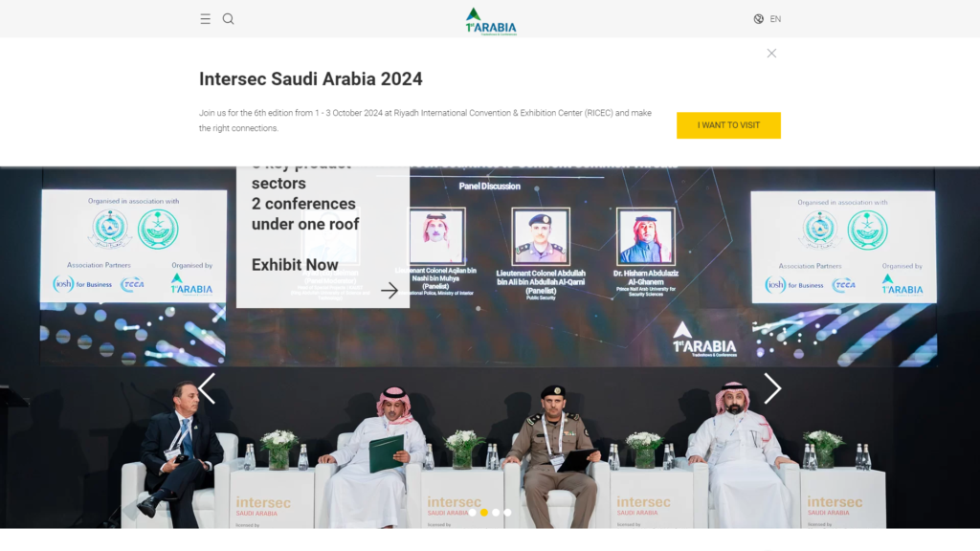The image size is (980, 551).
Task: Follow the Exhibit Now arrow
Action: [x=390, y=290]
